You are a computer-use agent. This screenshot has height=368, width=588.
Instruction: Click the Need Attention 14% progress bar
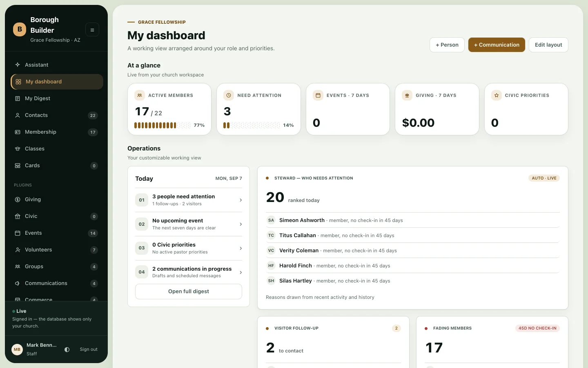click(x=252, y=126)
